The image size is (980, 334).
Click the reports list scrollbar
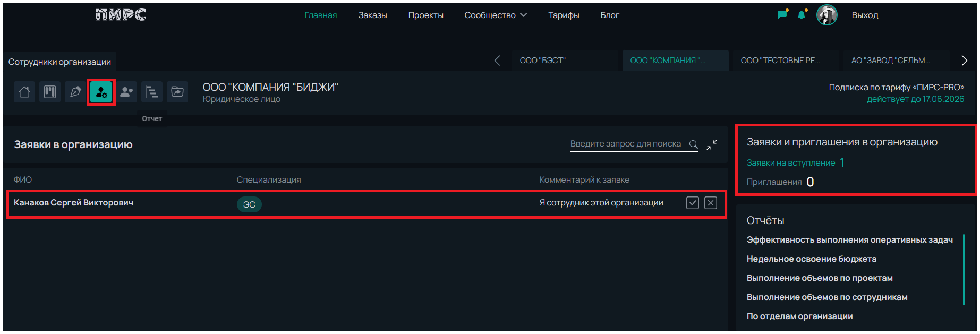(964, 270)
